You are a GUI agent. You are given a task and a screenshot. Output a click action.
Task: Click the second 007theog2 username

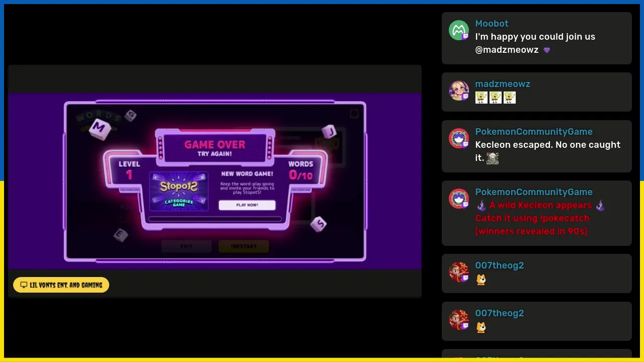[x=500, y=313]
